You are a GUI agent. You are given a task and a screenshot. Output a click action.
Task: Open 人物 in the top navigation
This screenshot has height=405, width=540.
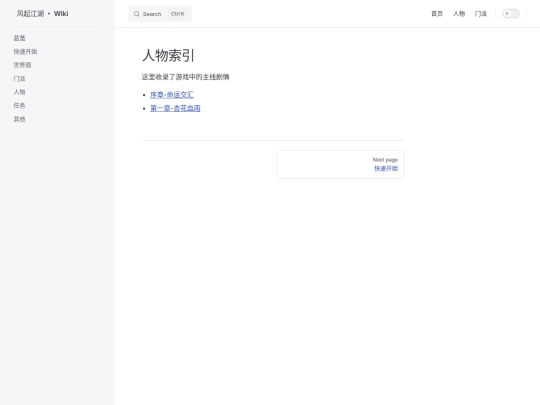point(459,14)
